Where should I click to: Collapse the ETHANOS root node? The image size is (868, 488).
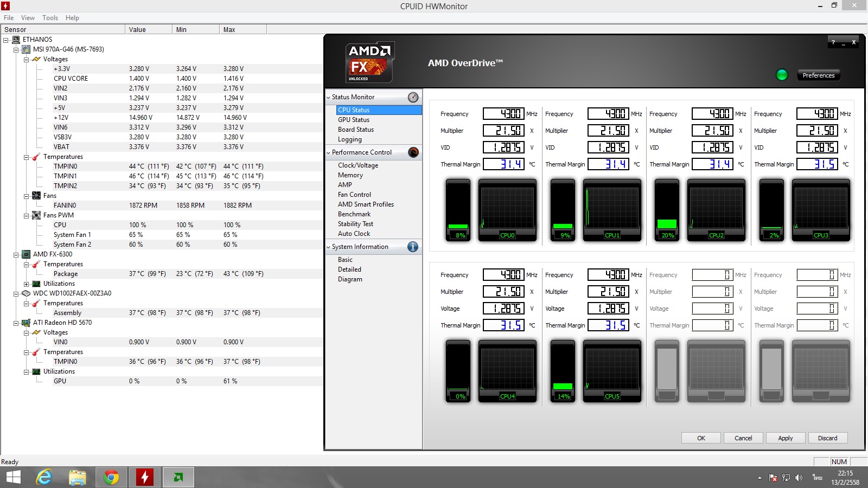(x=5, y=40)
